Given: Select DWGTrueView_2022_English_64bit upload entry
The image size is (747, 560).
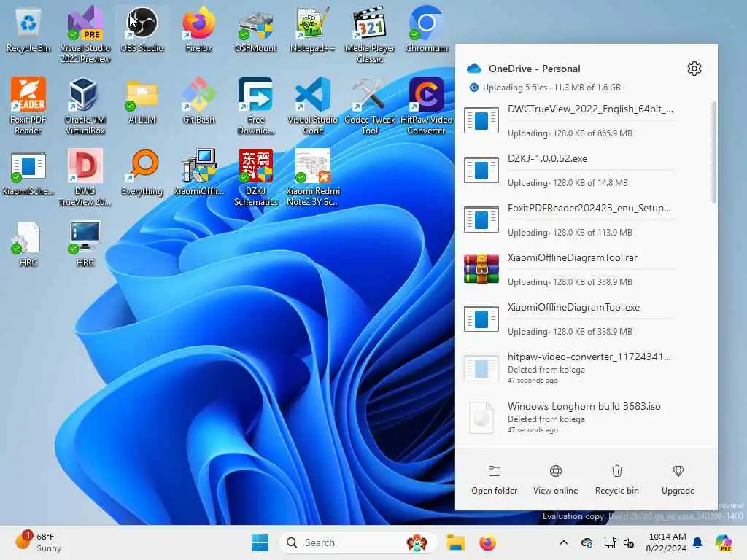Looking at the screenshot, I should point(584,121).
